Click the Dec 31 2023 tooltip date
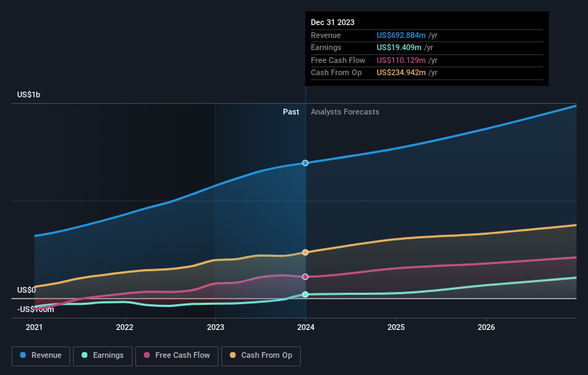The image size is (588, 375). 332,22
